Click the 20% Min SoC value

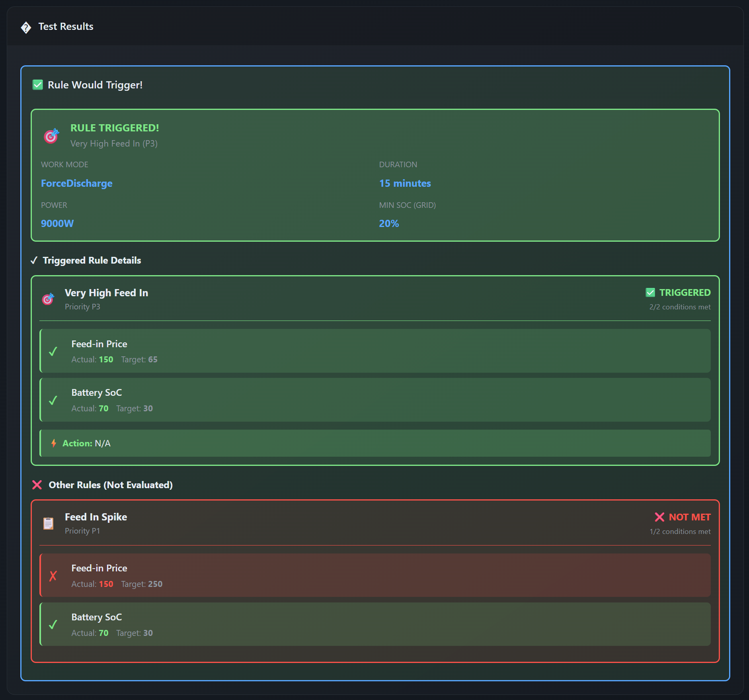tap(388, 223)
